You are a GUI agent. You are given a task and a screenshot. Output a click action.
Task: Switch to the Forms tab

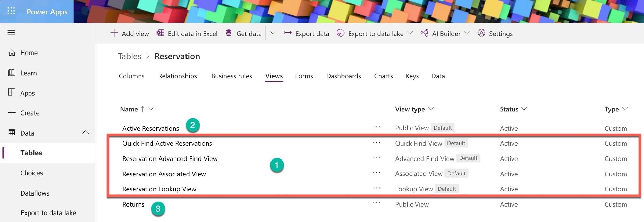point(304,76)
